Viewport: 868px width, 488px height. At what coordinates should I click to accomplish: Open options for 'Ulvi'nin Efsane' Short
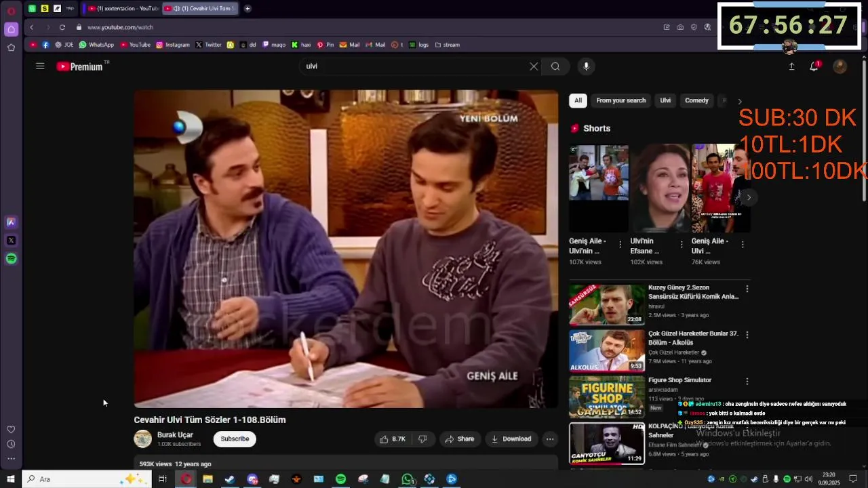click(682, 245)
